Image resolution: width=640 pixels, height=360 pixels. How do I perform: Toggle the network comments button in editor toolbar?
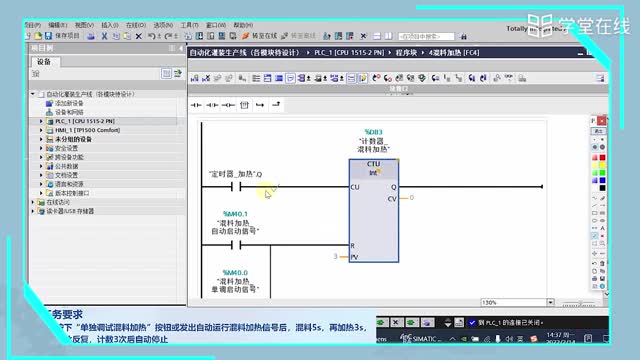[290, 78]
